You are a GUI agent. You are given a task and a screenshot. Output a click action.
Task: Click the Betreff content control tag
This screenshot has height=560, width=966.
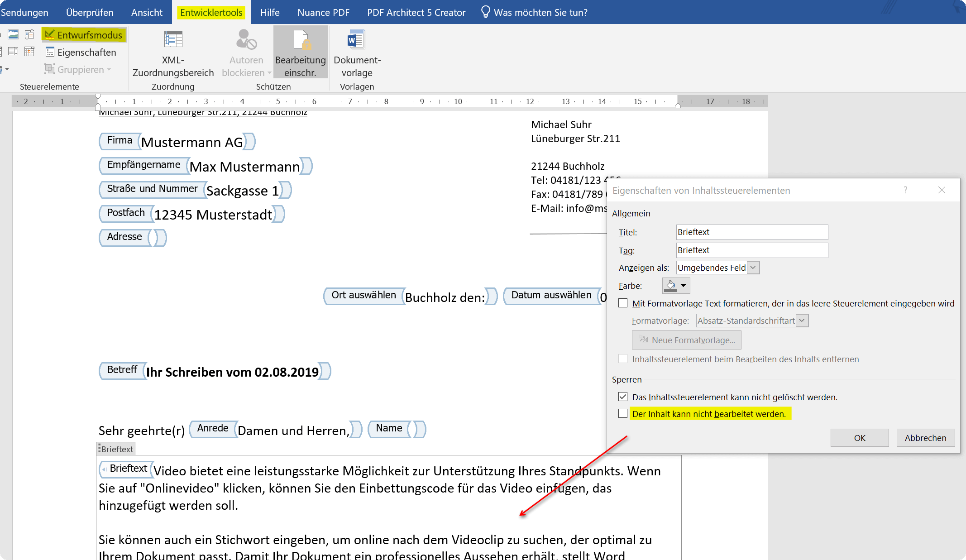click(122, 370)
